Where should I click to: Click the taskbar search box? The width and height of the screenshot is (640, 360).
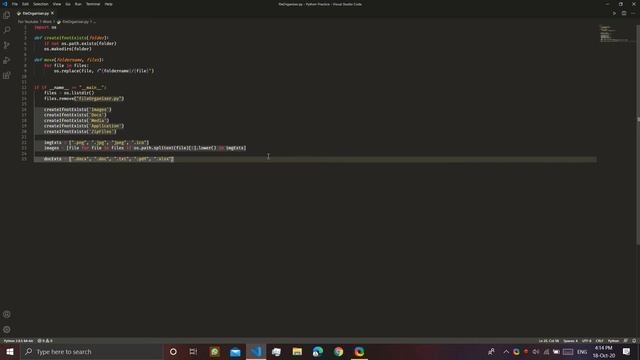tap(91, 351)
